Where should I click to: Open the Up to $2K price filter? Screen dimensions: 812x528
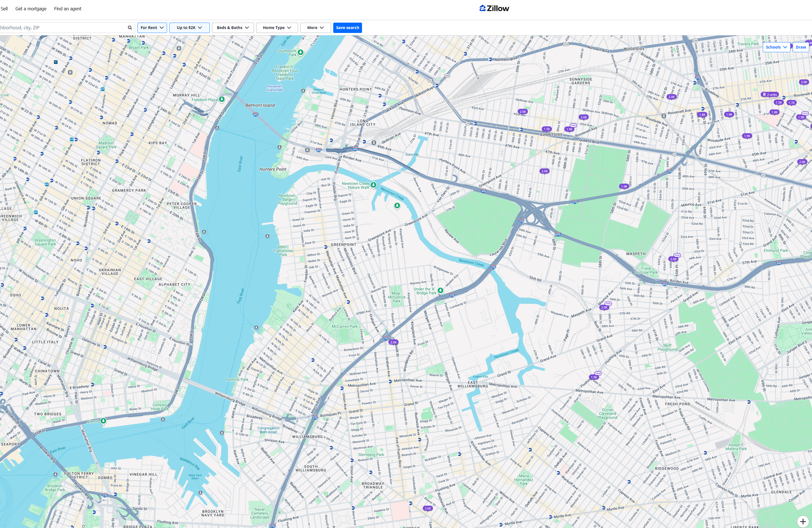189,28
